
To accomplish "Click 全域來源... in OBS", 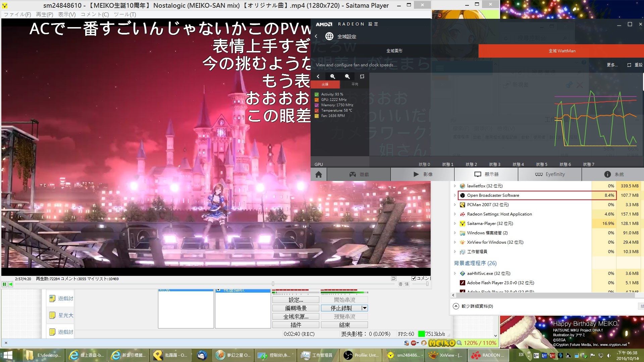I will point(296,316).
